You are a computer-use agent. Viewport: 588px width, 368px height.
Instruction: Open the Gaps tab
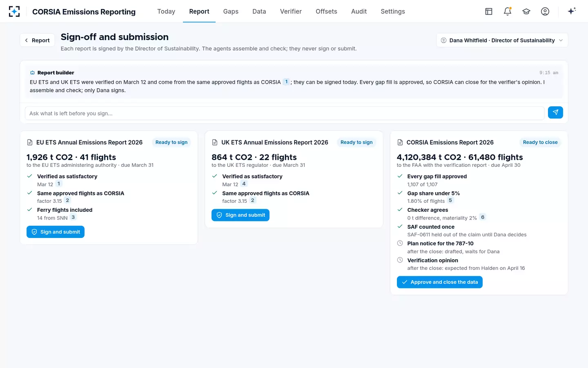231,11
